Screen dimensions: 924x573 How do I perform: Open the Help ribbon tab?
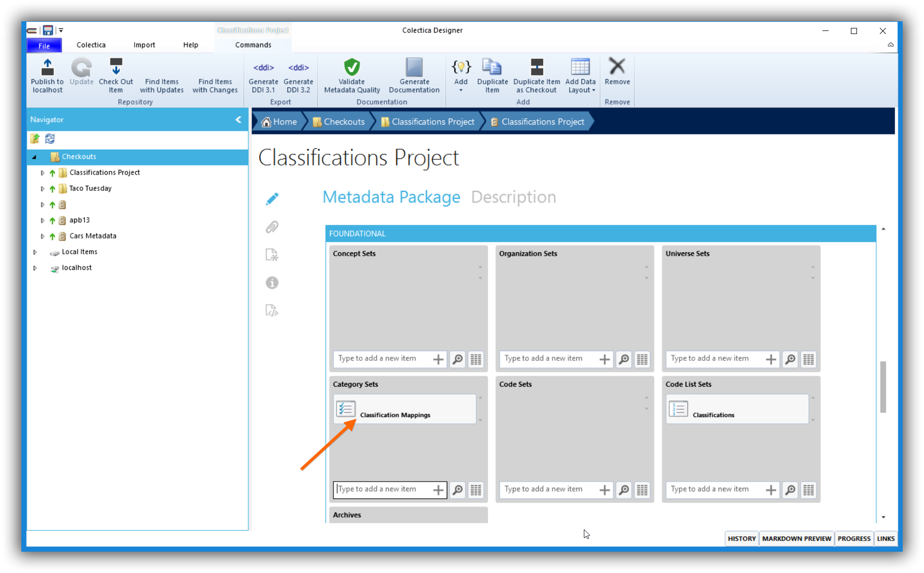[x=190, y=45]
